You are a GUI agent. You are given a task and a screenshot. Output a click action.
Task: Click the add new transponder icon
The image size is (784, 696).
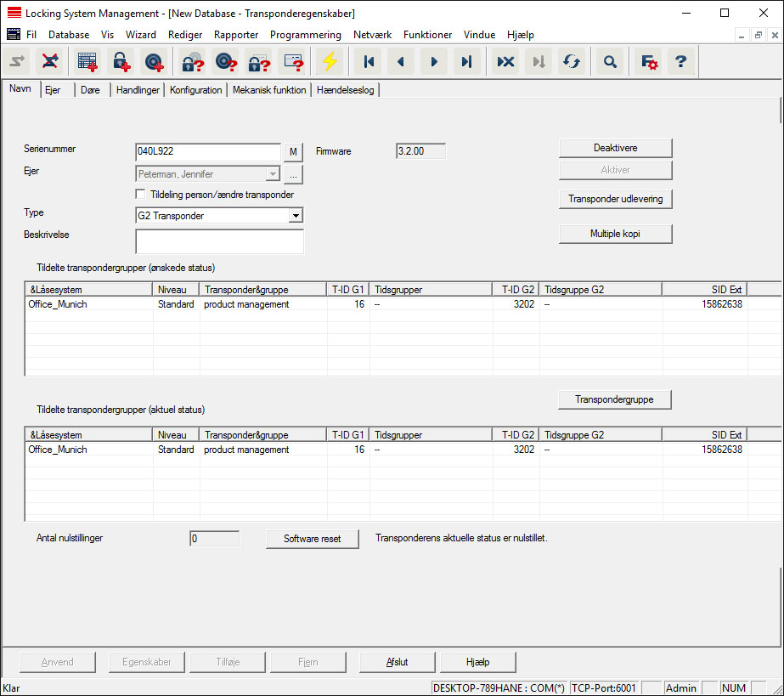pyautogui.click(x=154, y=61)
